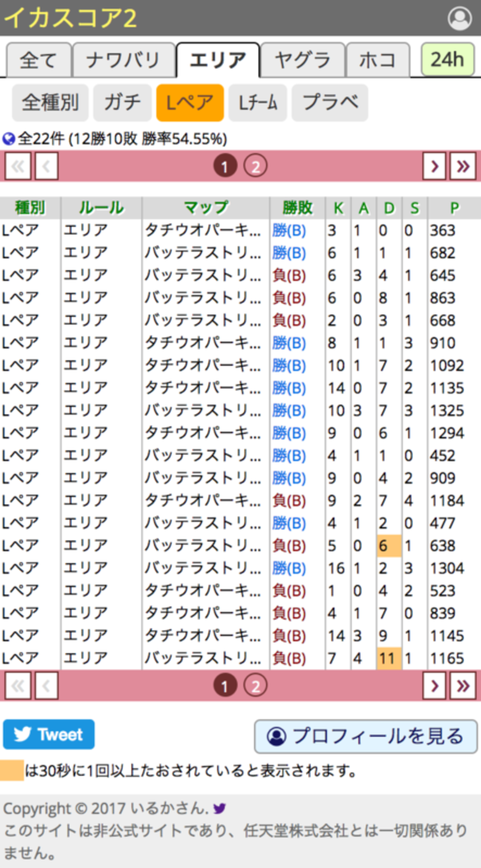Open the 勝(B) result in the 363 points row
This screenshot has height=868, width=481.
(289, 231)
